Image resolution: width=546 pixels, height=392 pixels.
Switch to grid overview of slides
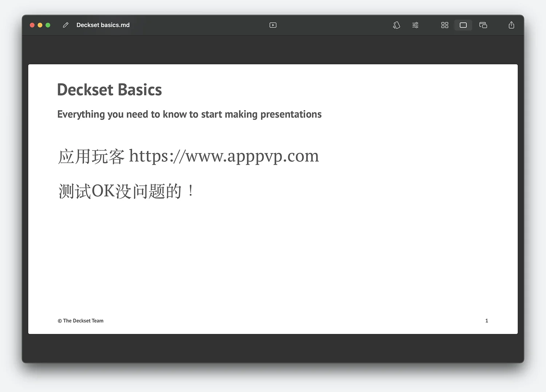445,25
